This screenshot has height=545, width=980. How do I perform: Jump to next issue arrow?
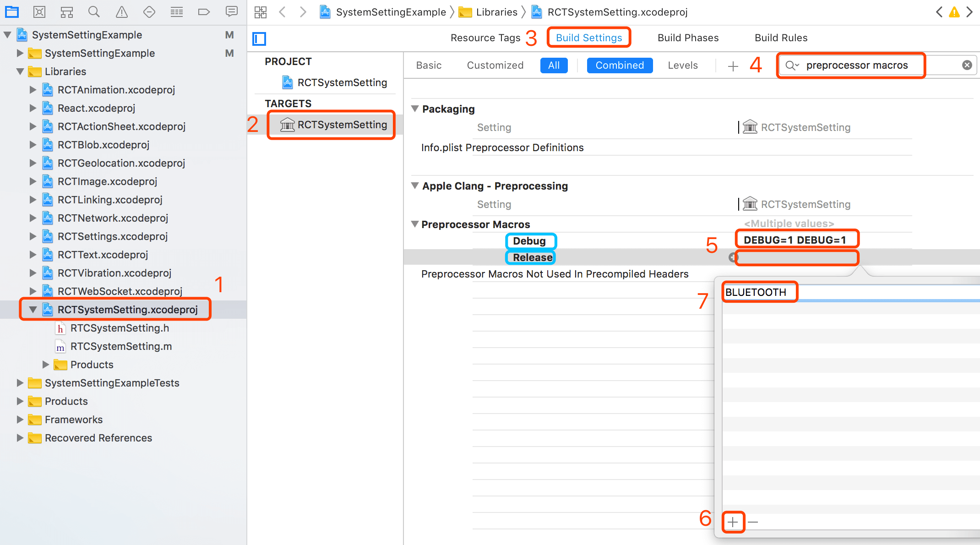969,12
